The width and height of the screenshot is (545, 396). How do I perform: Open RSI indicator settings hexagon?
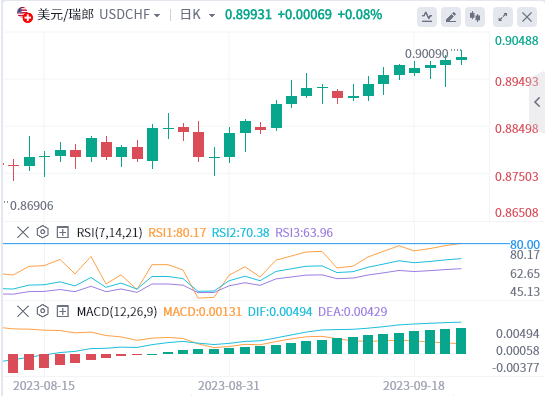coord(42,232)
